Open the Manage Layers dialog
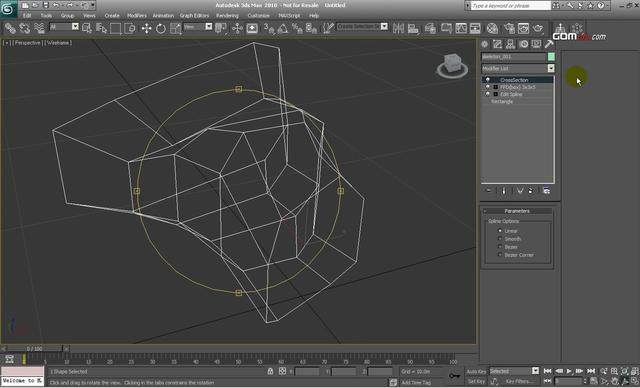 [x=430, y=28]
